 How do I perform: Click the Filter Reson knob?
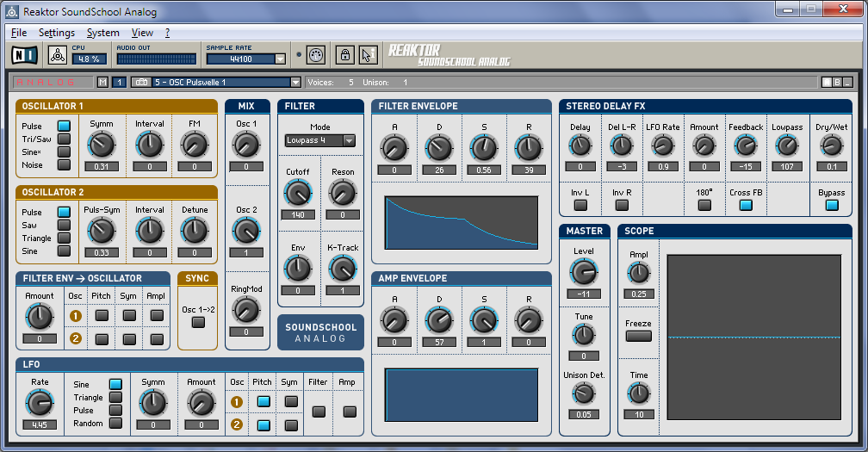pos(343,194)
